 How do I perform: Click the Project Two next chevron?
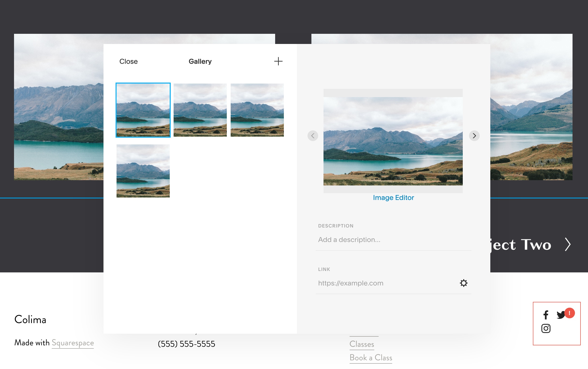pyautogui.click(x=568, y=244)
